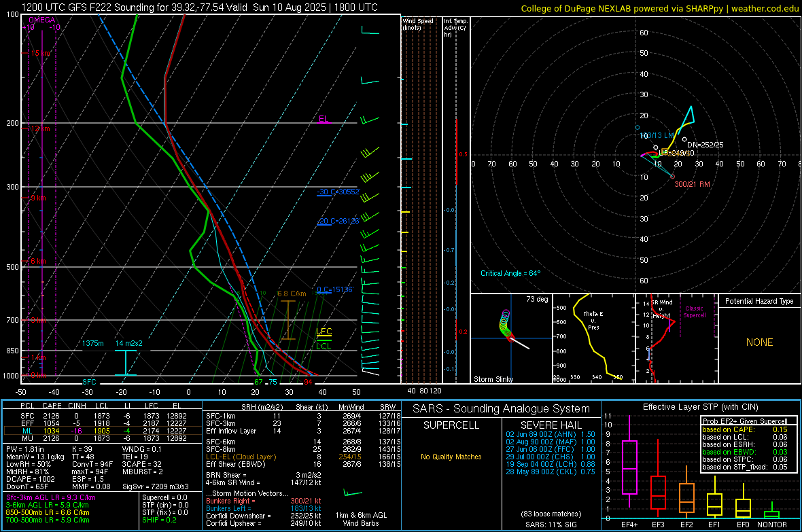The image size is (802, 532).
Task: Click the Potential Hazard Type header
Action: (x=759, y=301)
